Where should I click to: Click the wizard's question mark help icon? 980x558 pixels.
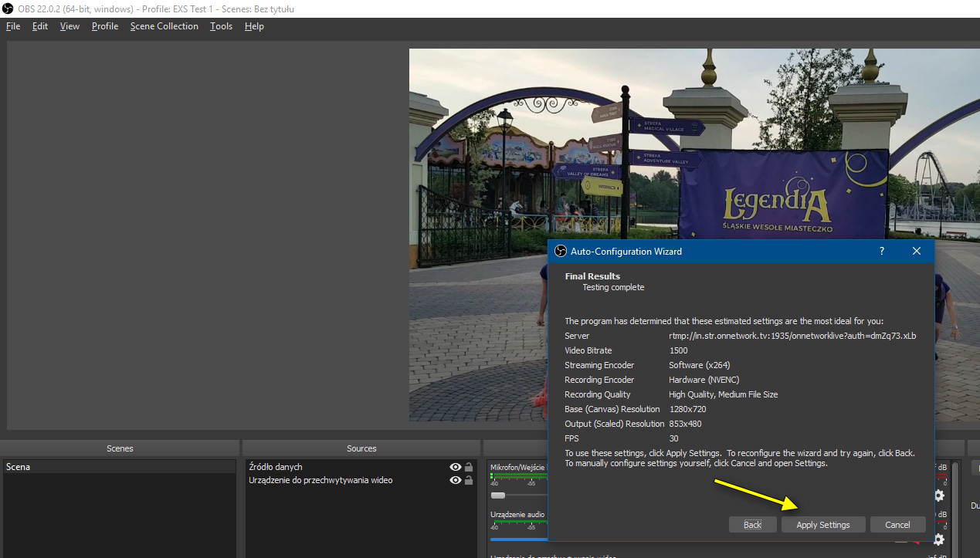(882, 252)
